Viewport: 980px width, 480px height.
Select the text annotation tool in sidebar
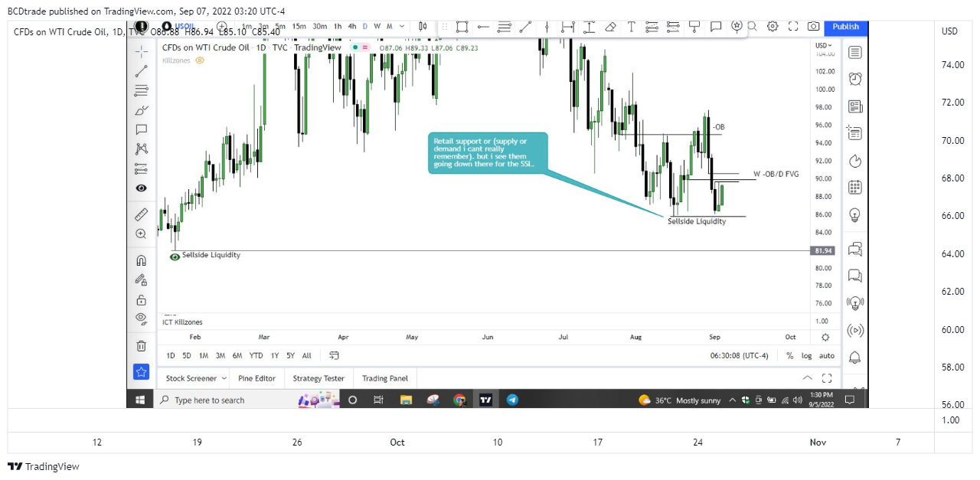click(x=142, y=129)
